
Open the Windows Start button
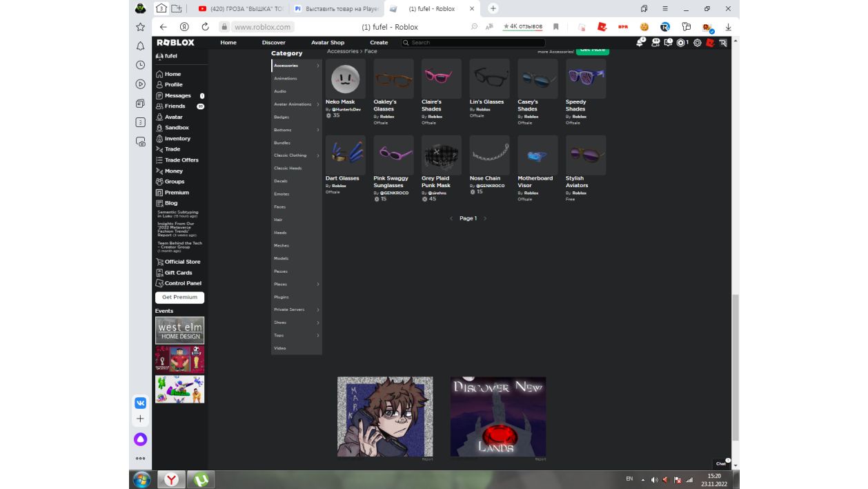pos(141,479)
